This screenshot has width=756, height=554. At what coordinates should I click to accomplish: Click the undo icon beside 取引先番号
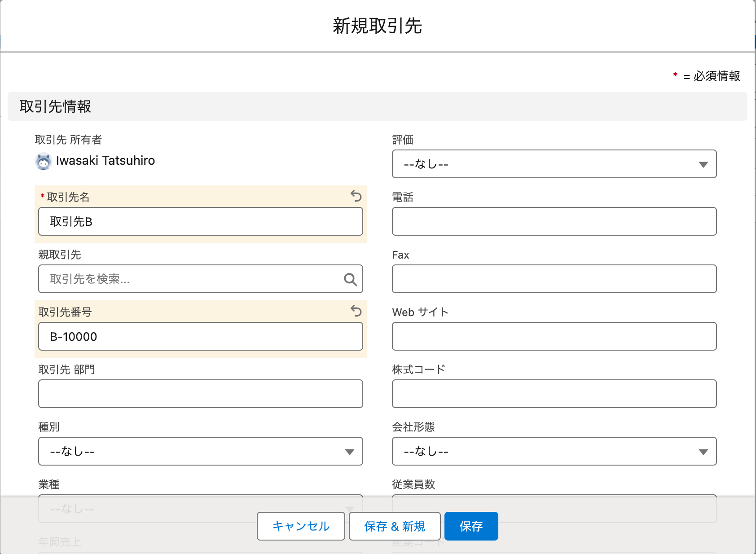pos(355,312)
